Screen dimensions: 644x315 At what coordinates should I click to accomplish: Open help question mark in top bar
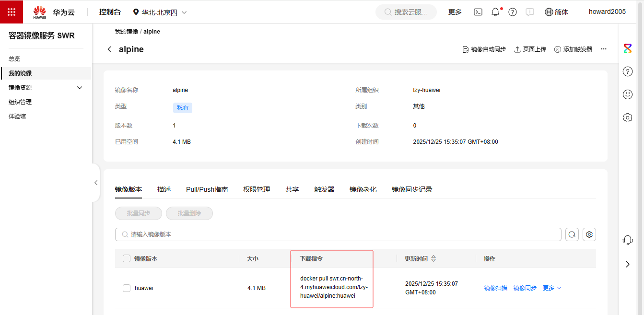click(x=513, y=12)
